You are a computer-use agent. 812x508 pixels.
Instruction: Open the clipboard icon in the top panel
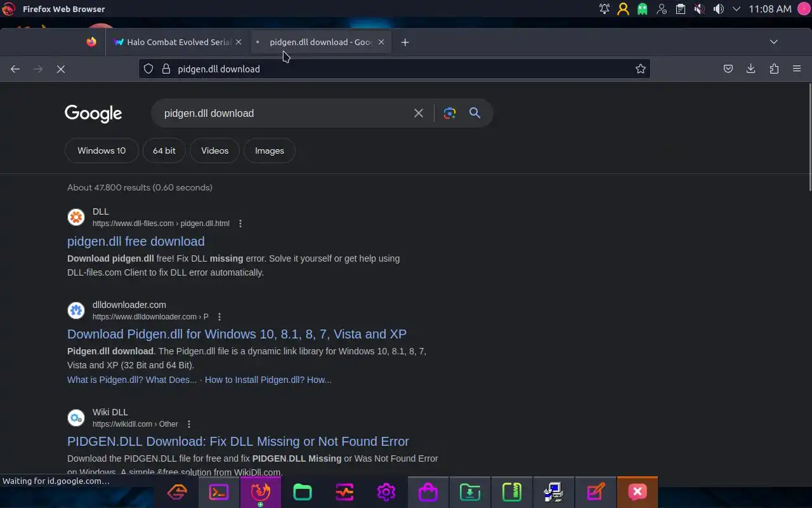[681, 9]
